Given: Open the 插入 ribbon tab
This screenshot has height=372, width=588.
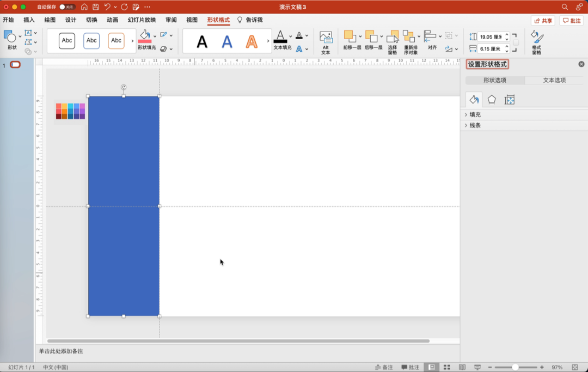Looking at the screenshot, I should pos(29,20).
